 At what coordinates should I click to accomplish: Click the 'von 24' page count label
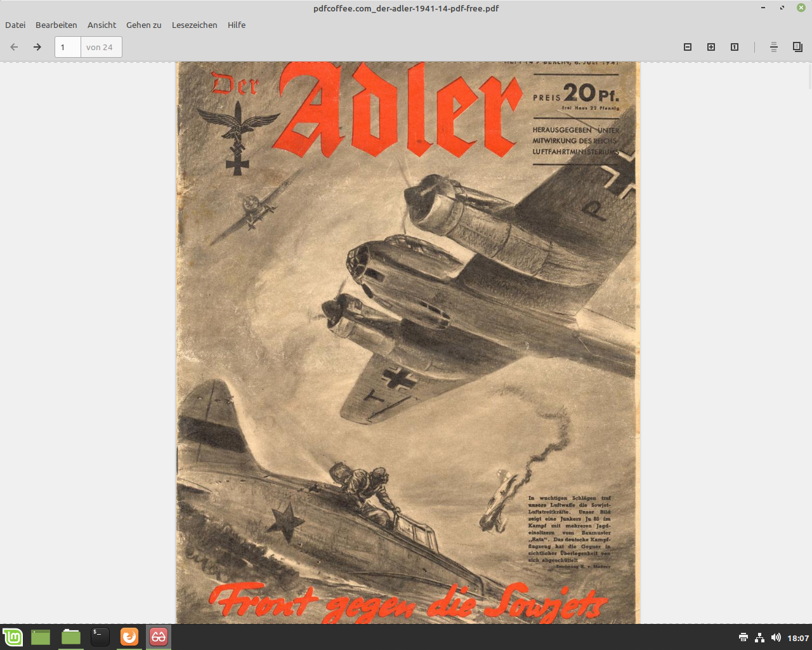tap(100, 47)
